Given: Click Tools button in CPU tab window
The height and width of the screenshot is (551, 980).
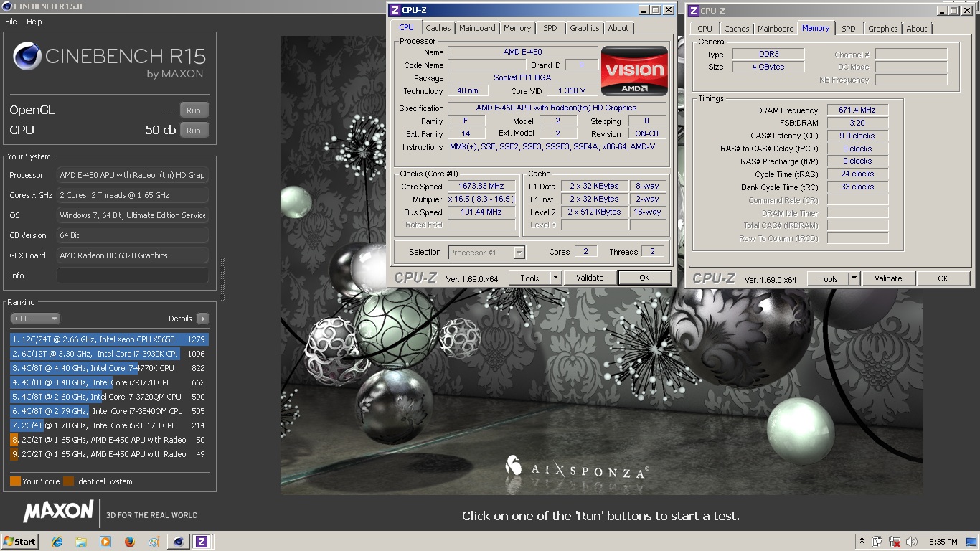Looking at the screenshot, I should [529, 278].
